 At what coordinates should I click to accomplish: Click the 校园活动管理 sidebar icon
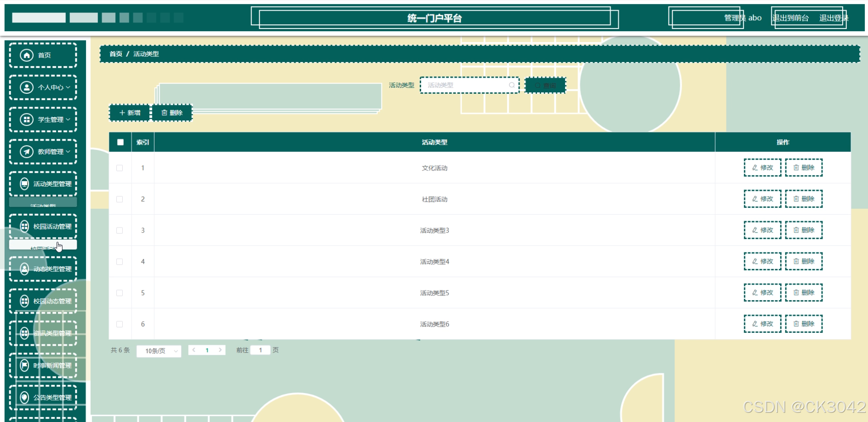[x=24, y=226]
